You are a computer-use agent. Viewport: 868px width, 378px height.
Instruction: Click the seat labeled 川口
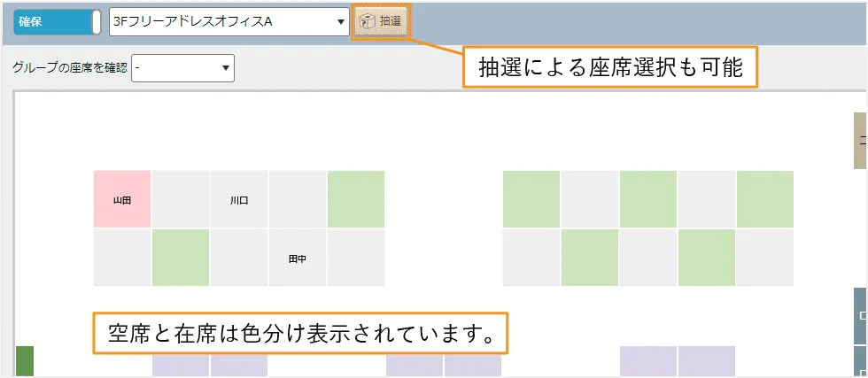[239, 200]
